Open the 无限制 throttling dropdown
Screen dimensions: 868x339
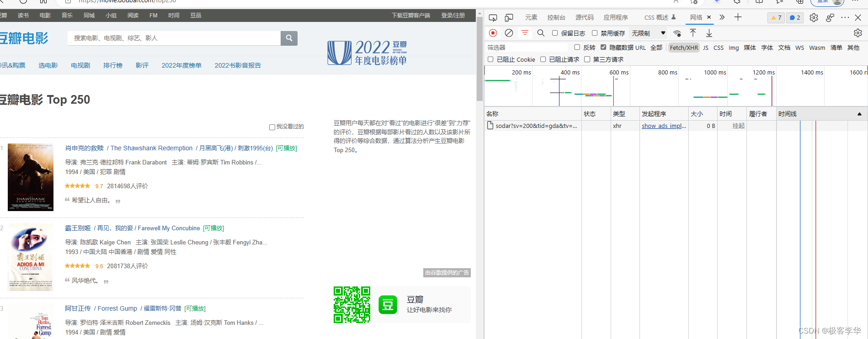(x=648, y=33)
